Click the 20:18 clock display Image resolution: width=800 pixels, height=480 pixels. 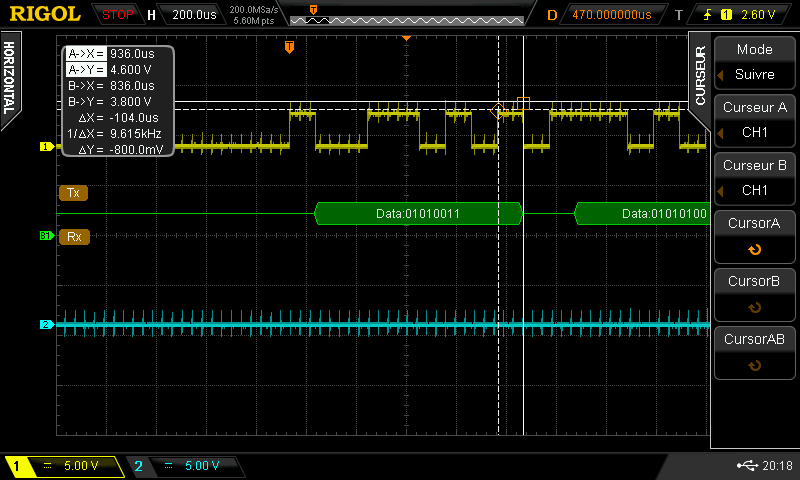[777, 465]
